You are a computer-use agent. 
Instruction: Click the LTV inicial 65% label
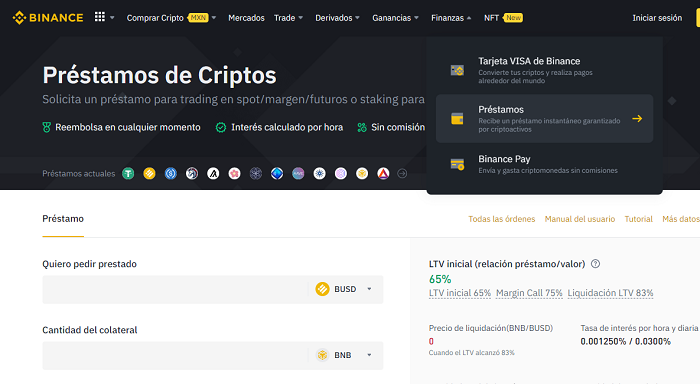460,293
